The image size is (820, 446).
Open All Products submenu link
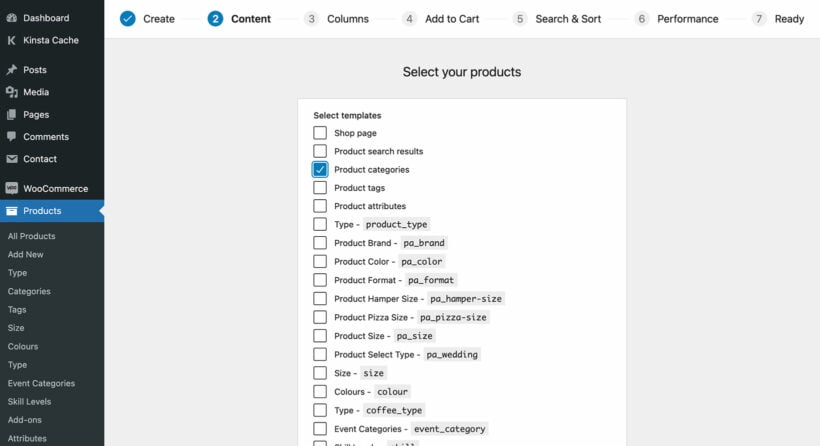point(31,236)
